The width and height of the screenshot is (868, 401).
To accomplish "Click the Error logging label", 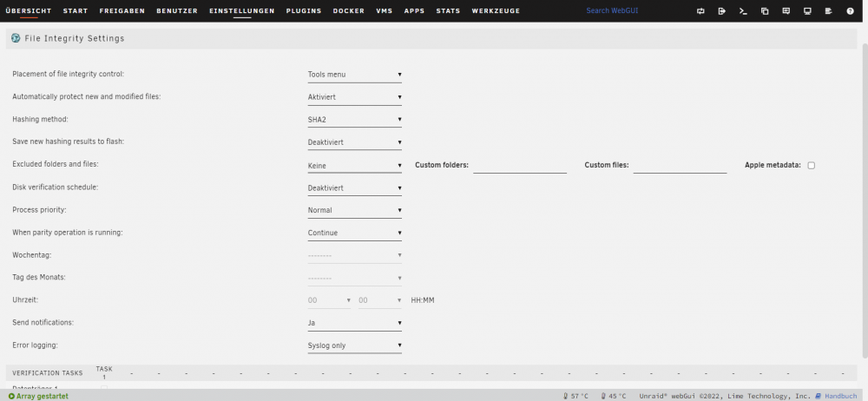I will (35, 345).
